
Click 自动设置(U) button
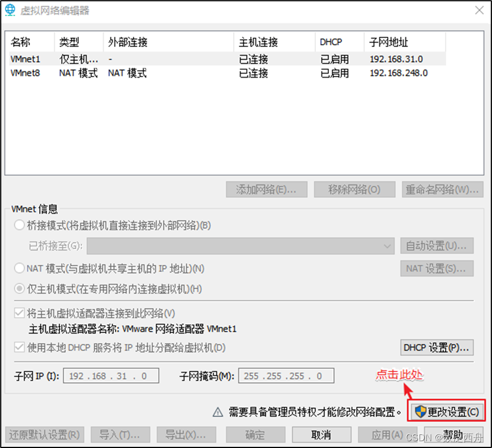(437, 246)
